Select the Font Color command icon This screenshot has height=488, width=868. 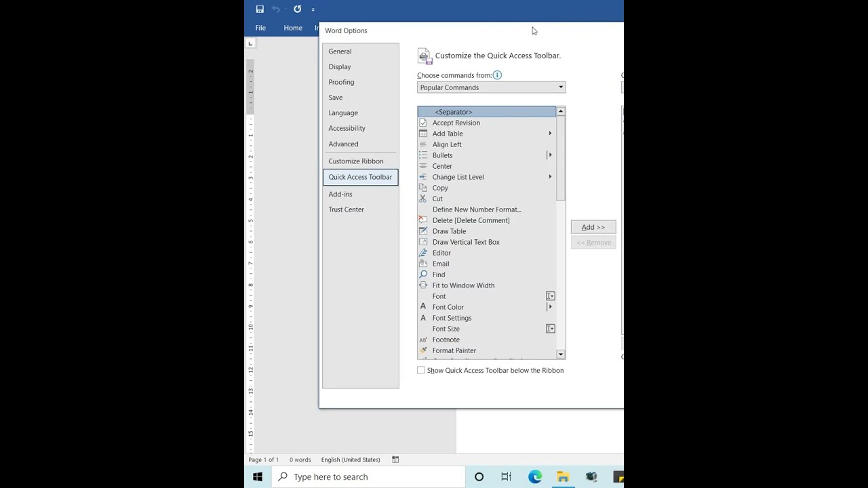(423, 307)
